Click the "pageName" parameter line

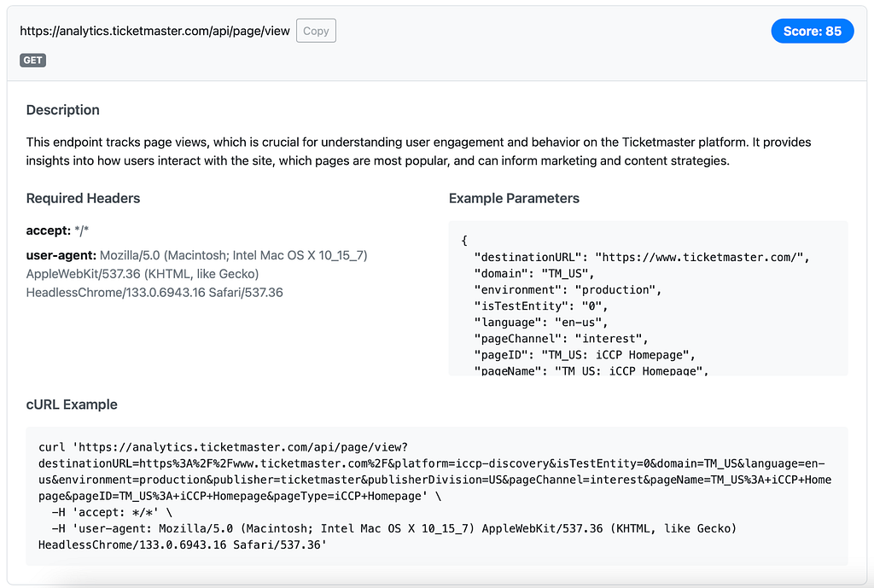[591, 370]
